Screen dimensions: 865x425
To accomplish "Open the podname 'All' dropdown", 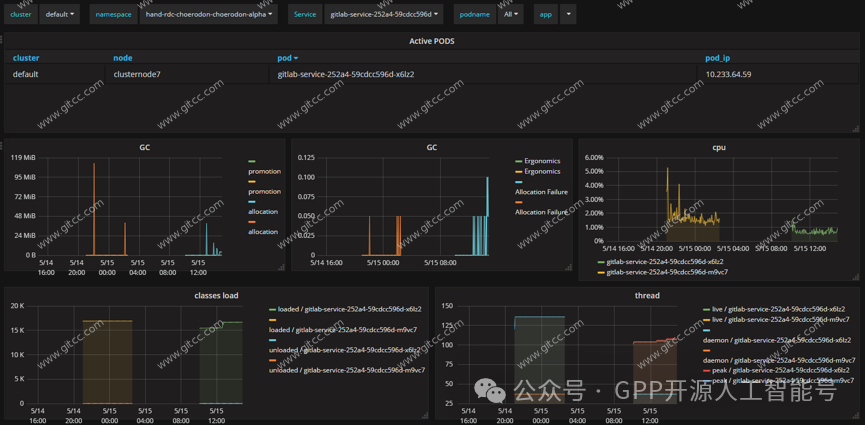I will [511, 14].
